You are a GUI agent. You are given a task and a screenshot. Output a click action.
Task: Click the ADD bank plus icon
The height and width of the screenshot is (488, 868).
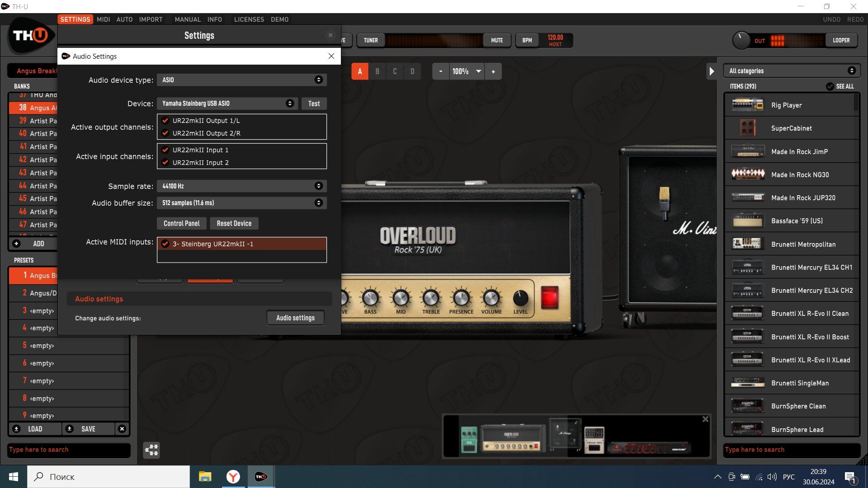click(16, 244)
